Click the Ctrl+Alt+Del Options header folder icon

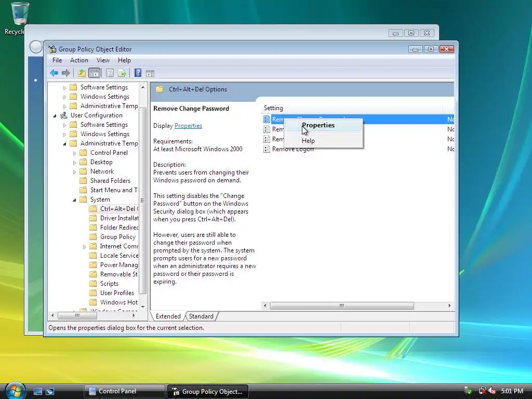pyautogui.click(x=159, y=89)
